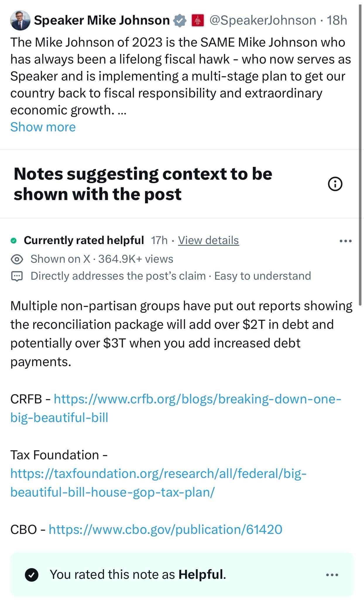Viewport: 364px width, 600px height.
Task: Click the page scrollbar thumb
Action: tap(360, 152)
